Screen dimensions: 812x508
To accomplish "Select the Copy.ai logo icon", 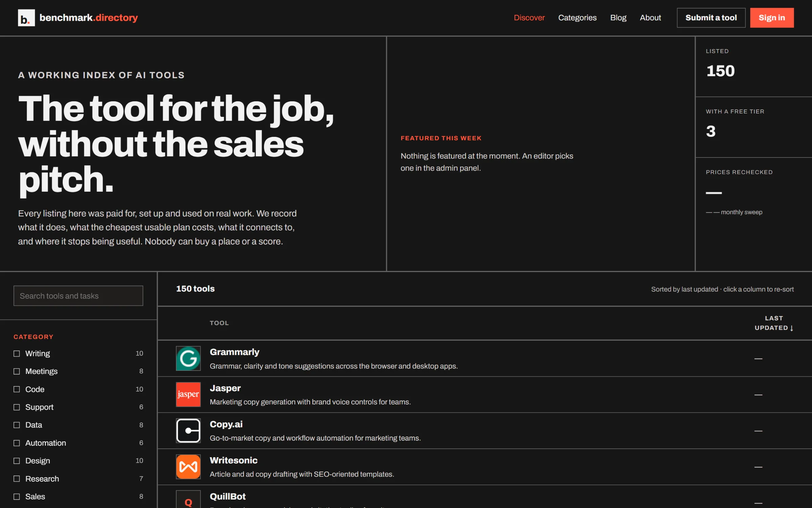I will point(188,430).
